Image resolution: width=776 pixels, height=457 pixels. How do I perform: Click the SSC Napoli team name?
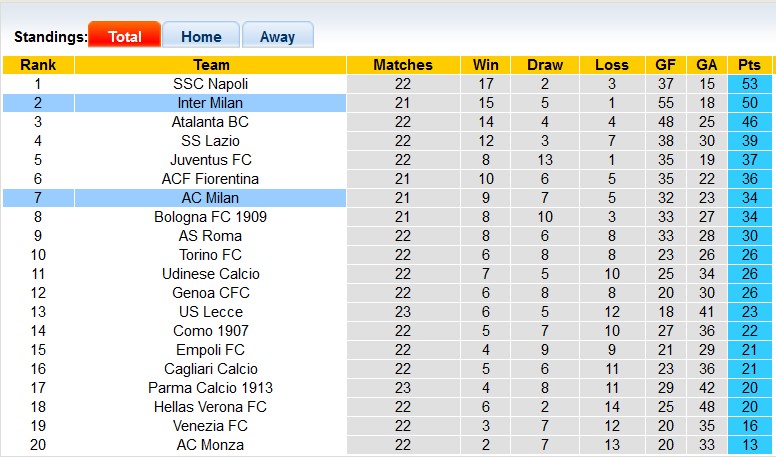coord(210,84)
